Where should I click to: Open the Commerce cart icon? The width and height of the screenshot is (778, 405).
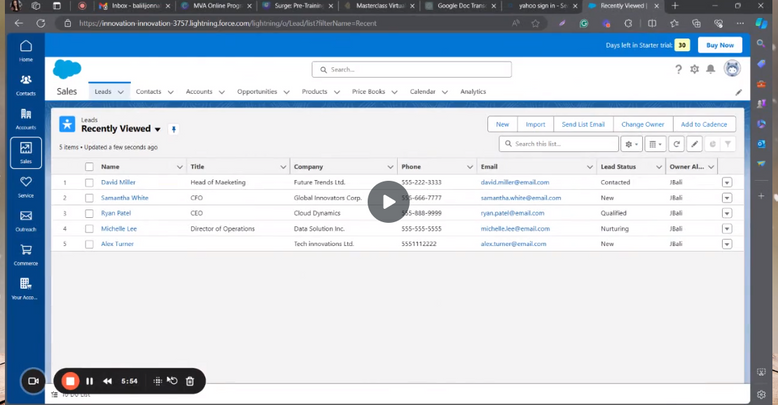click(26, 255)
